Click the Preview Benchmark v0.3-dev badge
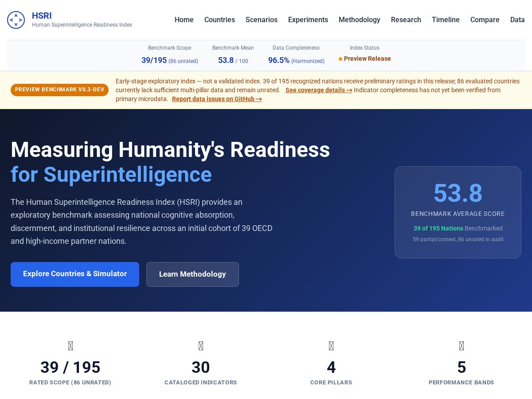This screenshot has width=532, height=399. tap(59, 90)
